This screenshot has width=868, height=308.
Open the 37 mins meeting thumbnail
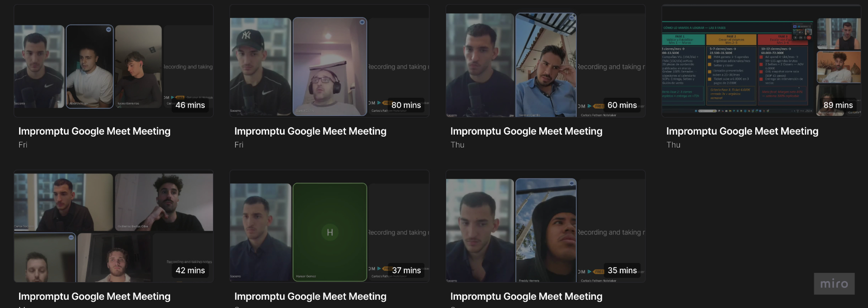[329, 226]
